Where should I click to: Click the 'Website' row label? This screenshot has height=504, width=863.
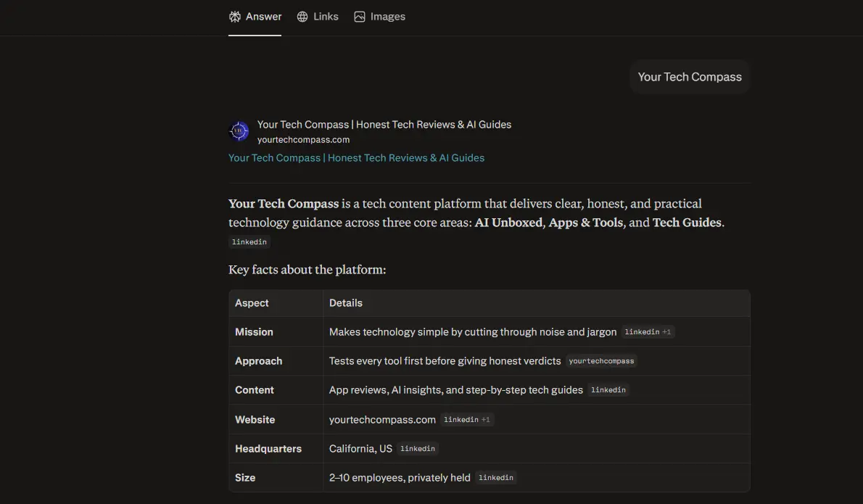coord(255,419)
